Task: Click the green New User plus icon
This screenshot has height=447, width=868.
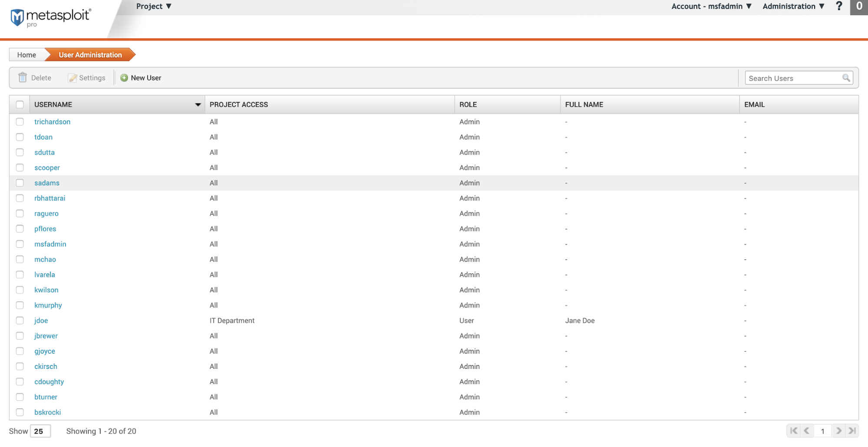Action: pos(124,78)
